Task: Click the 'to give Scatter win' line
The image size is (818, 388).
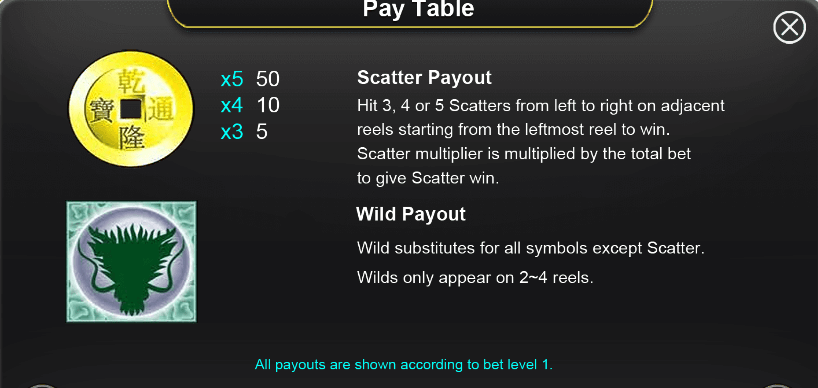Action: point(428,178)
